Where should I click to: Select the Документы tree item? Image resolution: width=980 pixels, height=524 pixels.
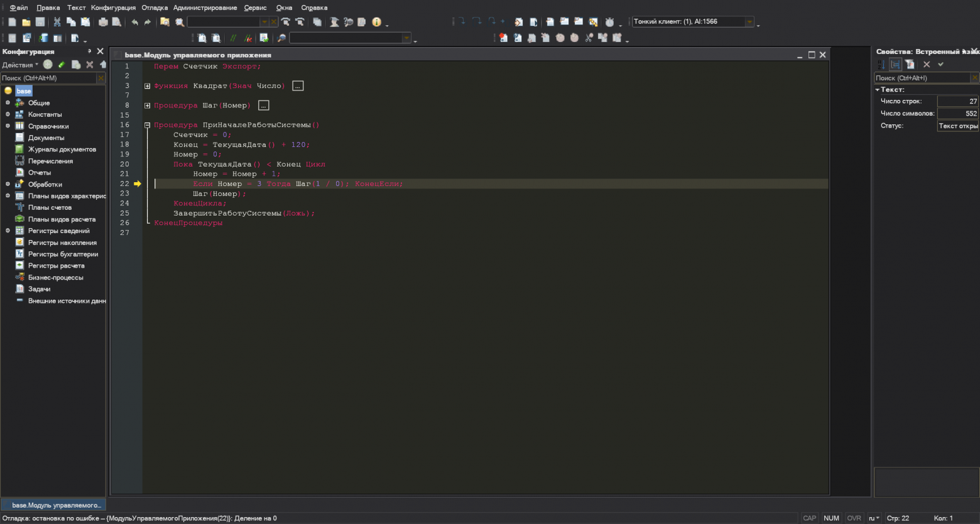click(46, 138)
